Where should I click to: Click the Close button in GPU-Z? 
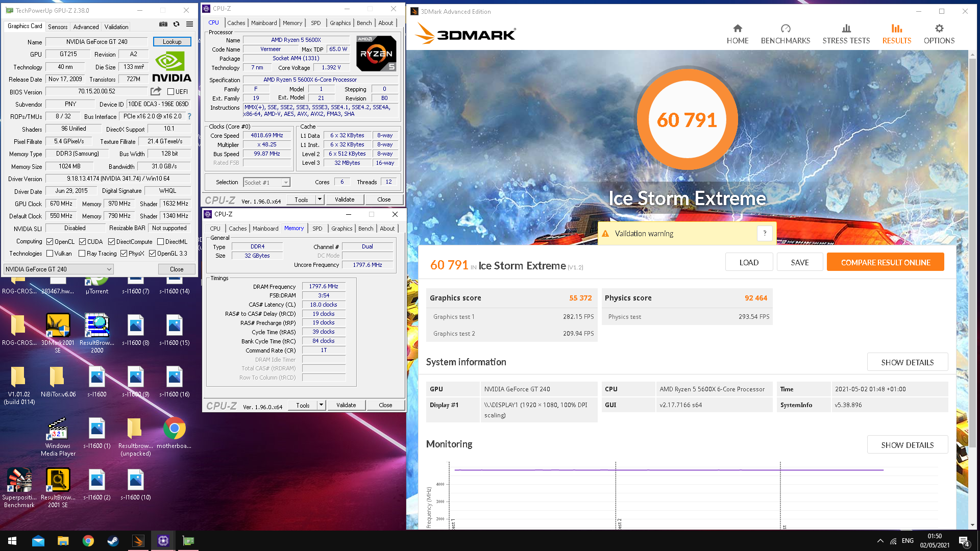(177, 269)
